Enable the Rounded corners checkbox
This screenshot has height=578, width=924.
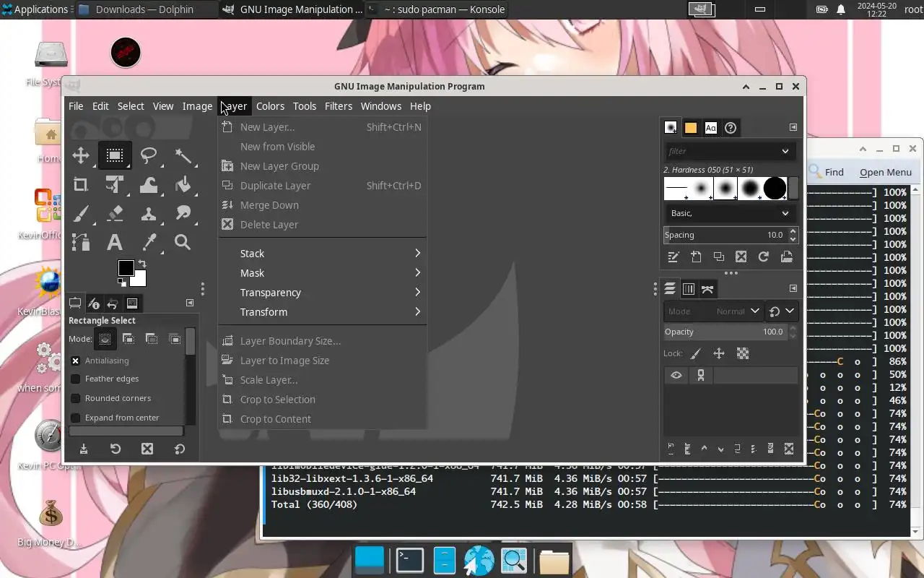(x=76, y=398)
